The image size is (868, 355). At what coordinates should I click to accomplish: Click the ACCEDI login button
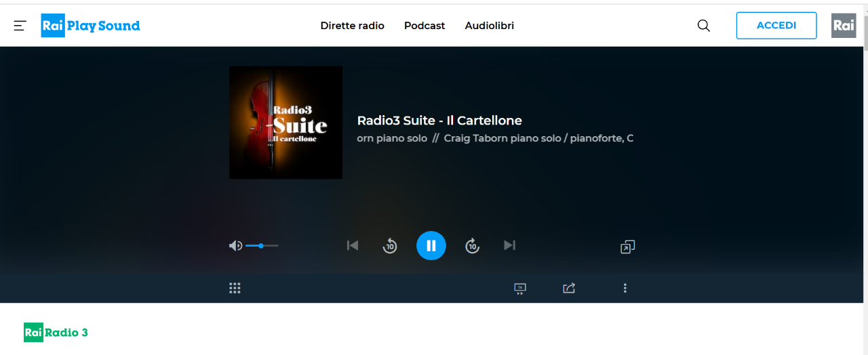pos(776,26)
